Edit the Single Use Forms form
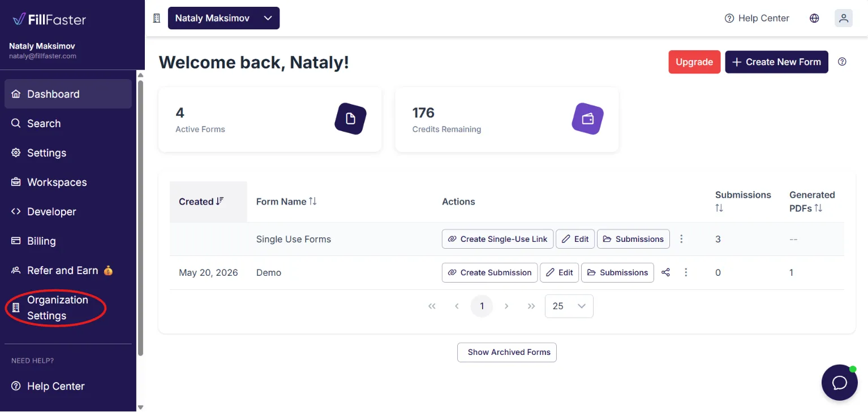This screenshot has width=868, height=412. pos(575,239)
